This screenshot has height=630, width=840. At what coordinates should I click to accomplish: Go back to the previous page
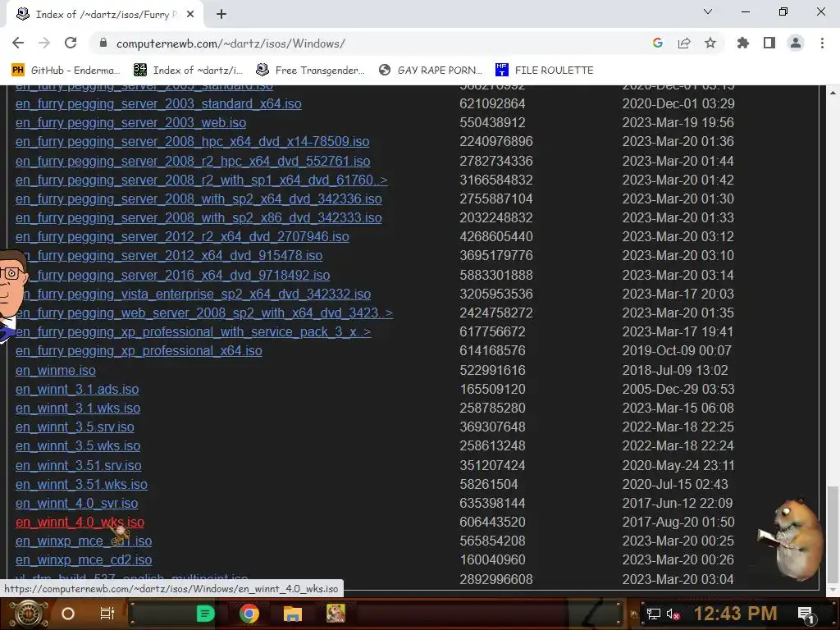(x=18, y=43)
